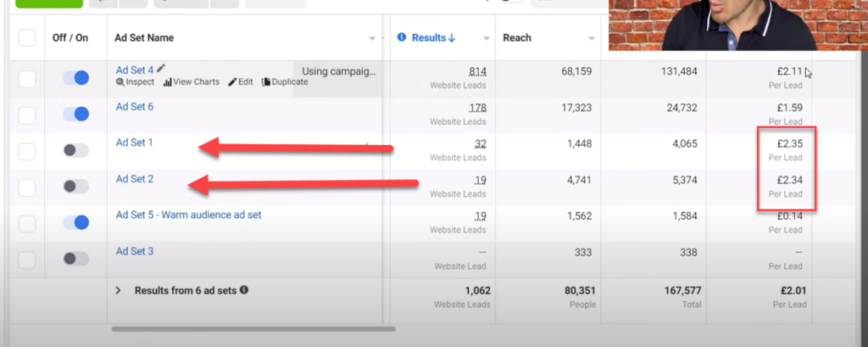Select the checkbox for Ad Set 5
Image resolution: width=868 pixels, height=347 pixels.
tap(27, 224)
